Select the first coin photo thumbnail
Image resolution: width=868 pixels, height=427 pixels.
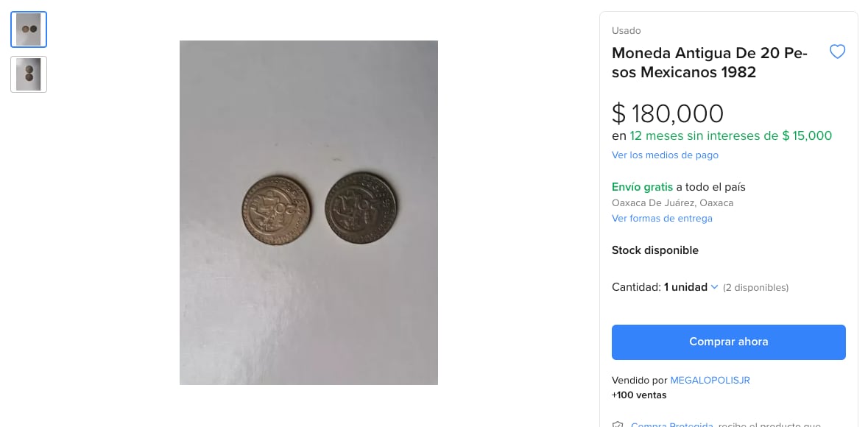click(29, 29)
